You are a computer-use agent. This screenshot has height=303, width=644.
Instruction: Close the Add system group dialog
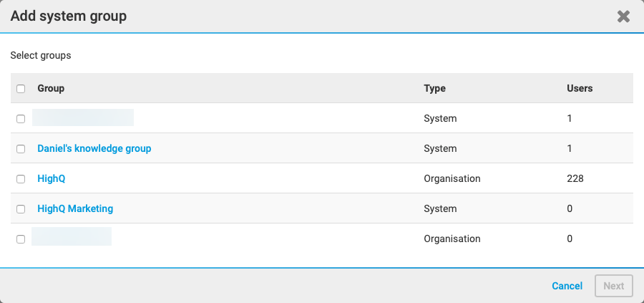623,16
